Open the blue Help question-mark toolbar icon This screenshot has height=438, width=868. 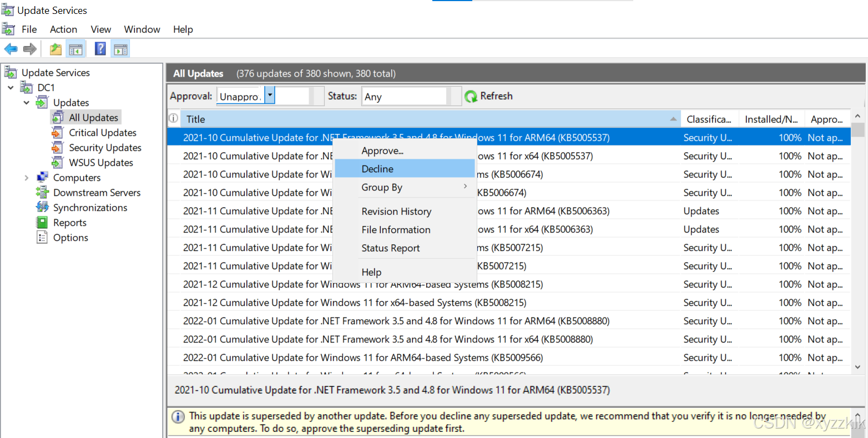tap(100, 49)
